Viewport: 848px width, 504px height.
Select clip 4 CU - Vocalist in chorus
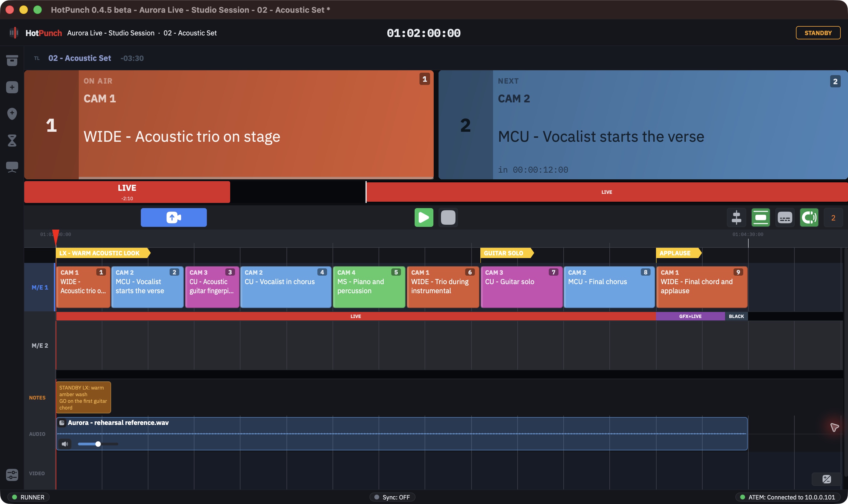[x=286, y=287]
